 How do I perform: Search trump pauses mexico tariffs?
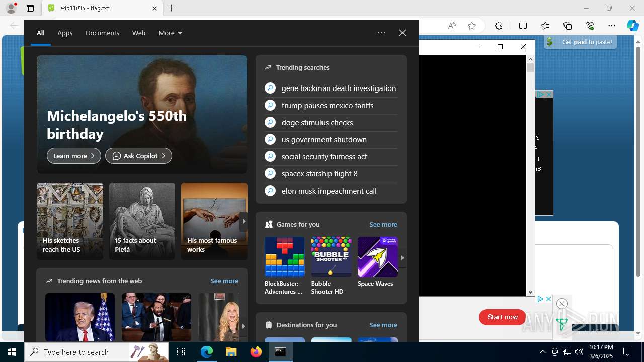coord(331,105)
